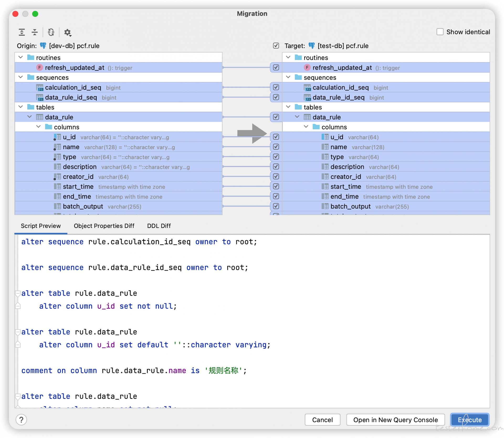Viewport: 504px width, 438px height.
Task: Click column icon of target description
Action: (x=325, y=167)
